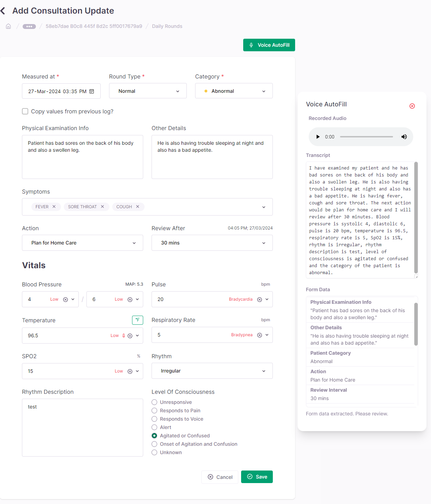Expand the Category dropdown
Viewport: 431px width, 504px height.
coord(234,91)
